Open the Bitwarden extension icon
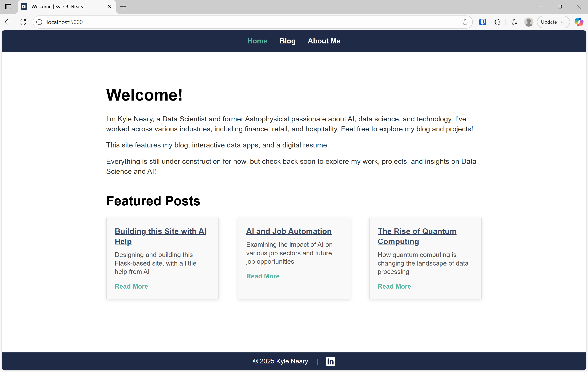 [482, 22]
